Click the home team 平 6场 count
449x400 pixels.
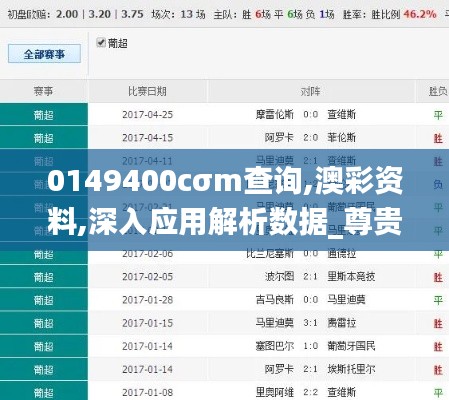(289, 14)
